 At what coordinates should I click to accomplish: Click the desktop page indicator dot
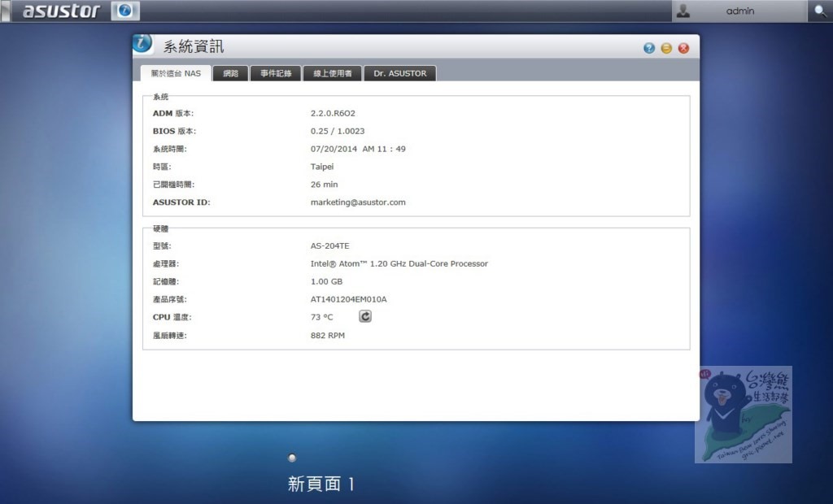tap(292, 458)
